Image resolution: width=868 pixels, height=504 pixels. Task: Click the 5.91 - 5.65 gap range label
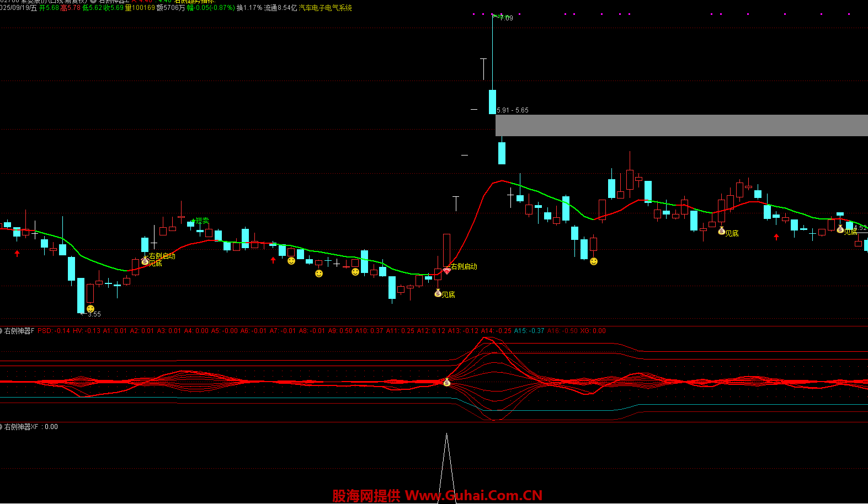pos(513,110)
